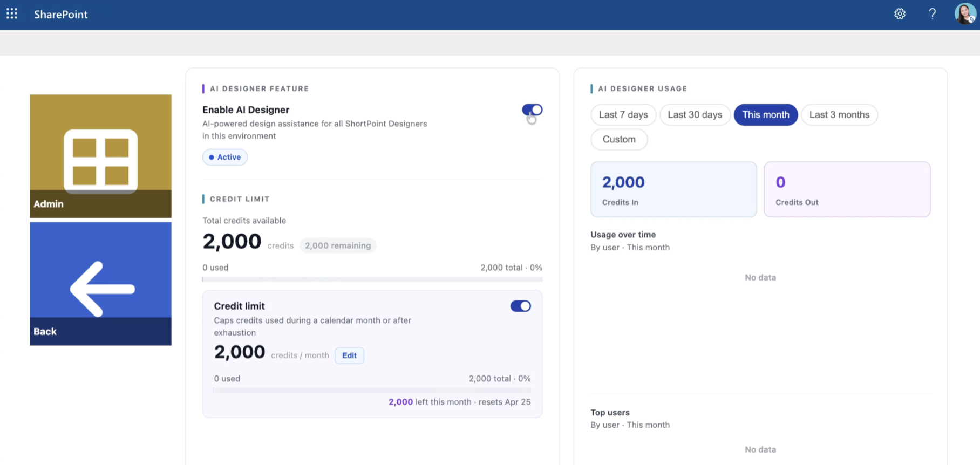Select the Last 7 days filter
Viewport: 980px width, 465px height.
click(623, 115)
